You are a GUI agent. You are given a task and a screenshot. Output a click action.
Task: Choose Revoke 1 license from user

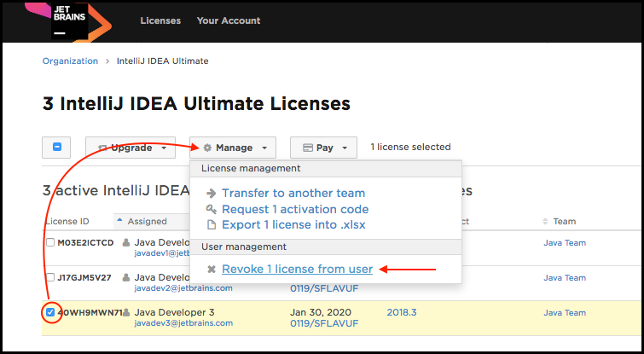tap(297, 270)
